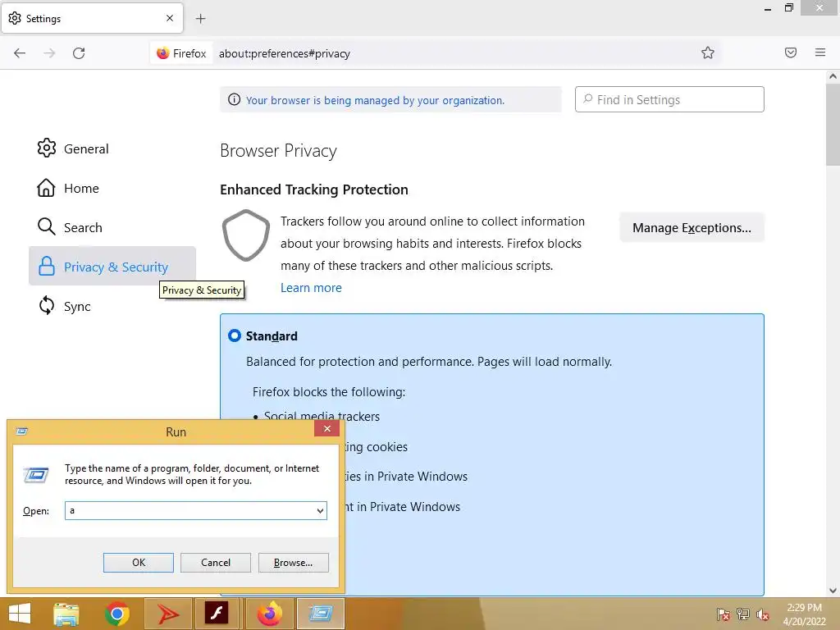
Task: Click the Firefox blocks the following text
Action: click(x=329, y=391)
